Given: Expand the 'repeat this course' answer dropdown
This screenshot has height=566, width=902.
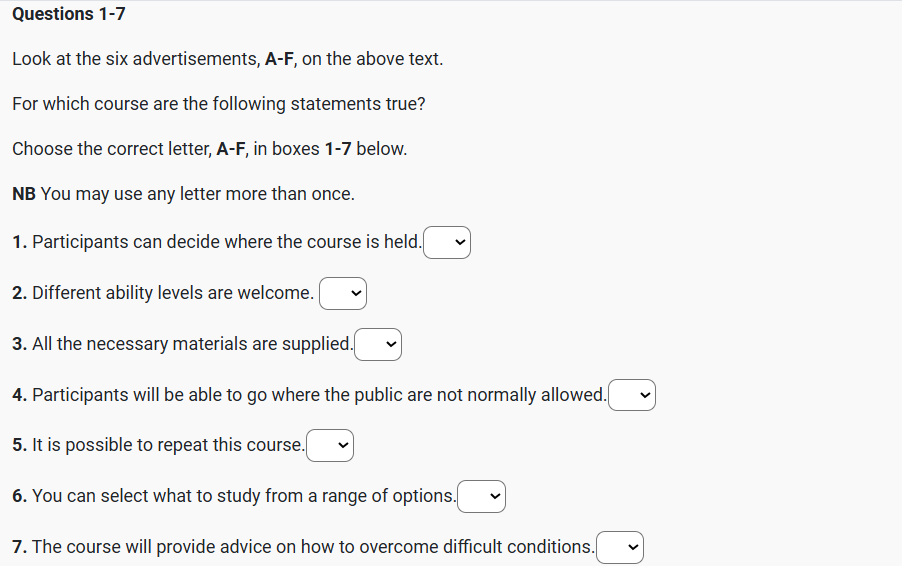Looking at the screenshot, I should point(330,446).
